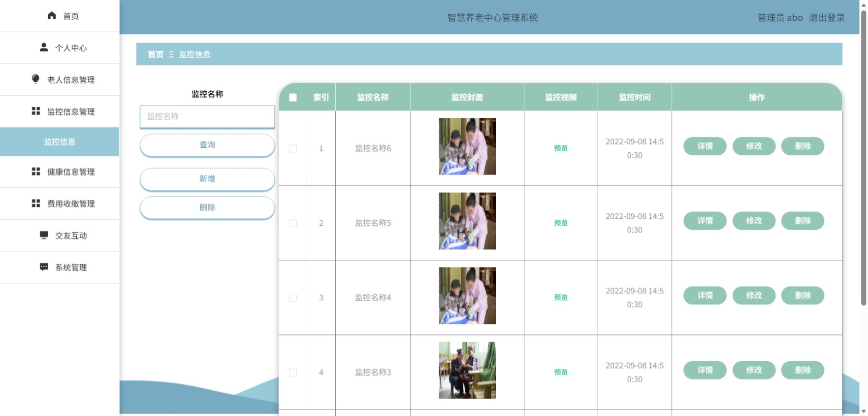Collapse 监控信息管理 menu
Screen dimensions: 868x416
[x=60, y=111]
